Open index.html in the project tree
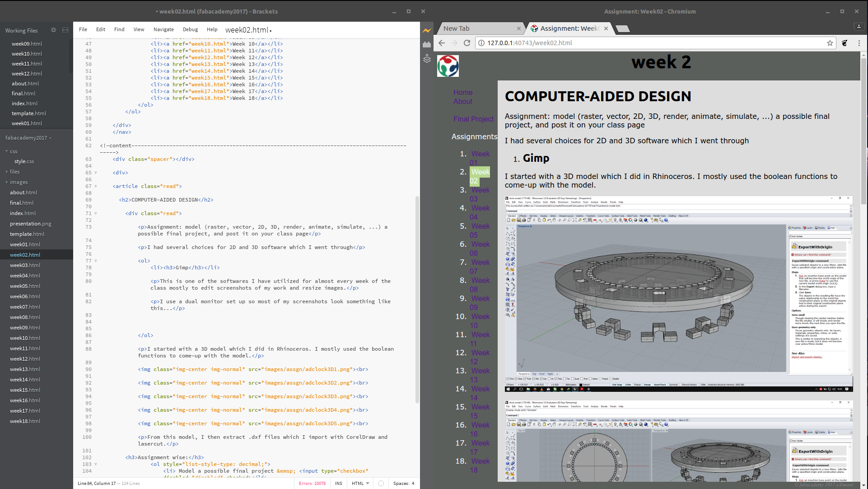868x489 pixels. pos(23,213)
